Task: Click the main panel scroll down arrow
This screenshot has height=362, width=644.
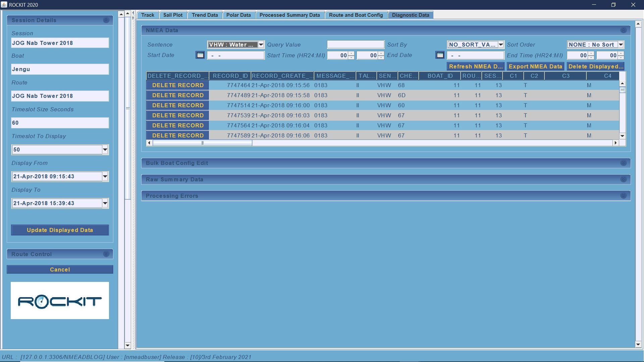Action: point(638,345)
